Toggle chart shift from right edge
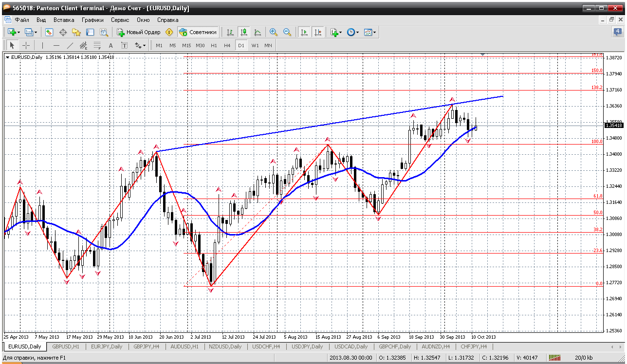Viewport: 627px width, 364px height. tap(318, 32)
